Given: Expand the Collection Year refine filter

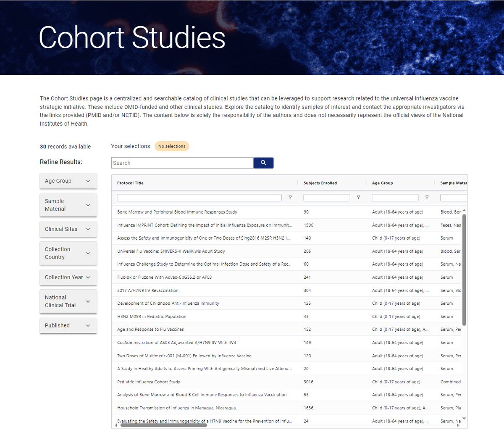Looking at the screenshot, I should click(68, 277).
